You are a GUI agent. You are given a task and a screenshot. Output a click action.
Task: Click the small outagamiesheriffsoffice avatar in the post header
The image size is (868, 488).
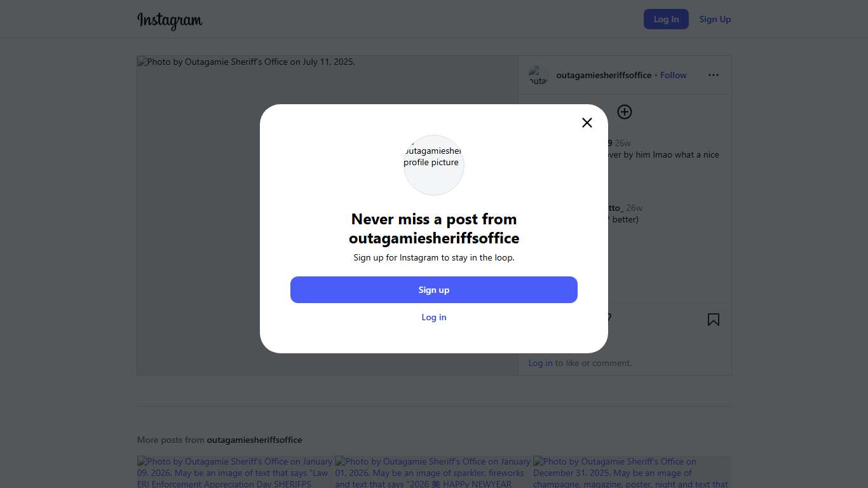(x=538, y=75)
